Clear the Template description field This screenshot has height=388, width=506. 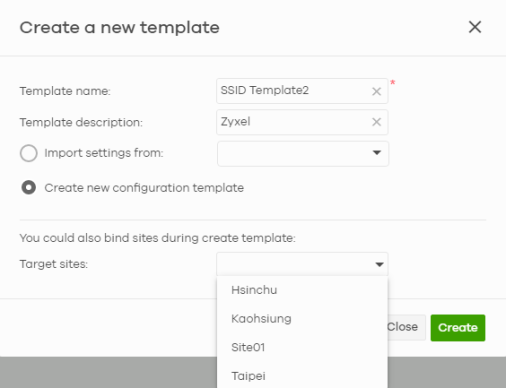376,122
